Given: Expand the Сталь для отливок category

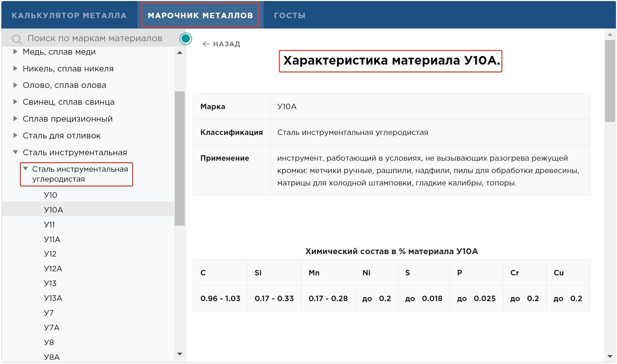Looking at the screenshot, I should pyautogui.click(x=15, y=136).
